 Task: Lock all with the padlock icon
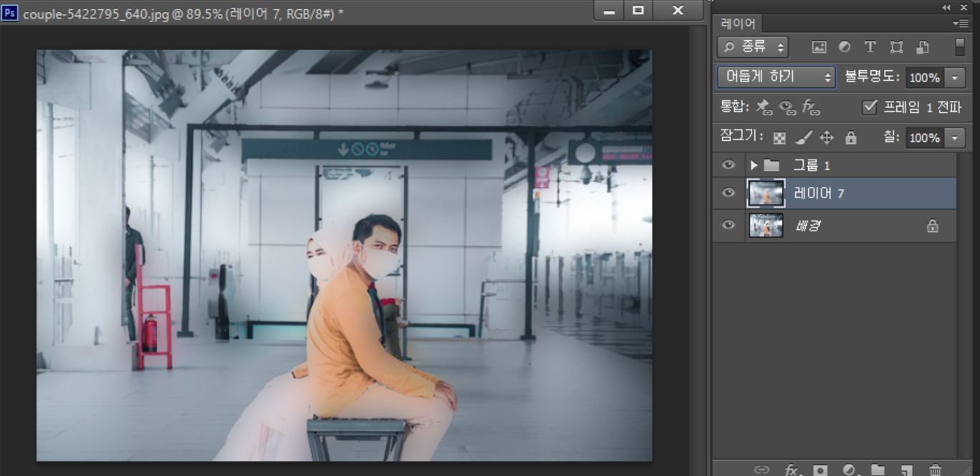[850, 138]
